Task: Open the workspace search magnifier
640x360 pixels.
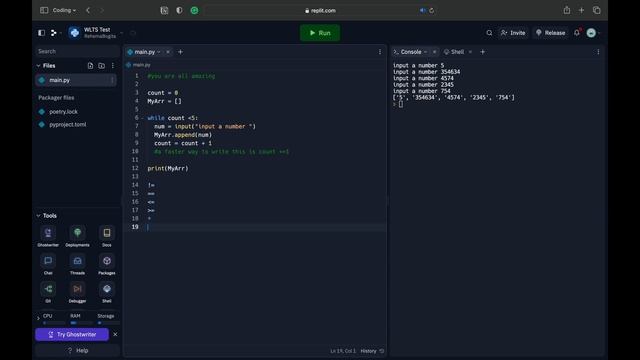Action: pos(489,33)
